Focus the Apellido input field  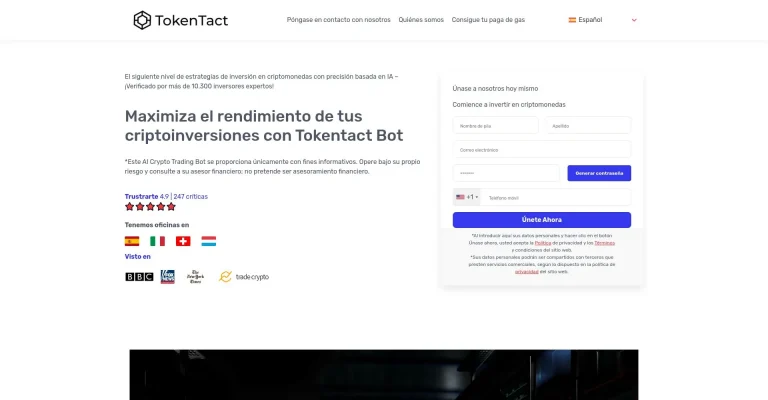coord(588,126)
